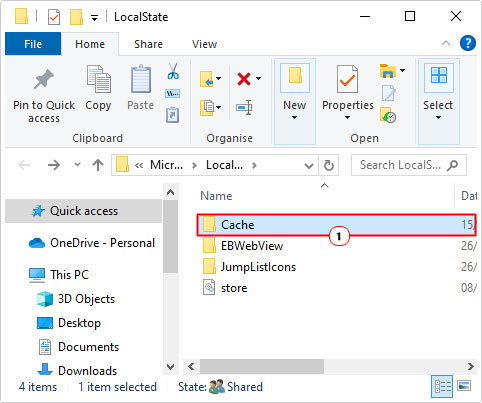The image size is (482, 403).
Task: Click the Move to folder icon
Action: pos(207,79)
